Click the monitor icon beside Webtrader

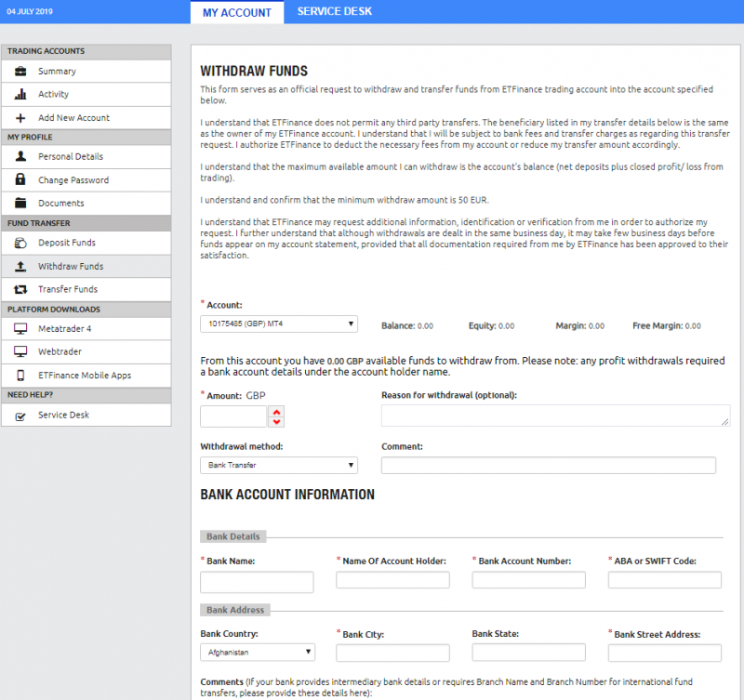pyautogui.click(x=20, y=351)
